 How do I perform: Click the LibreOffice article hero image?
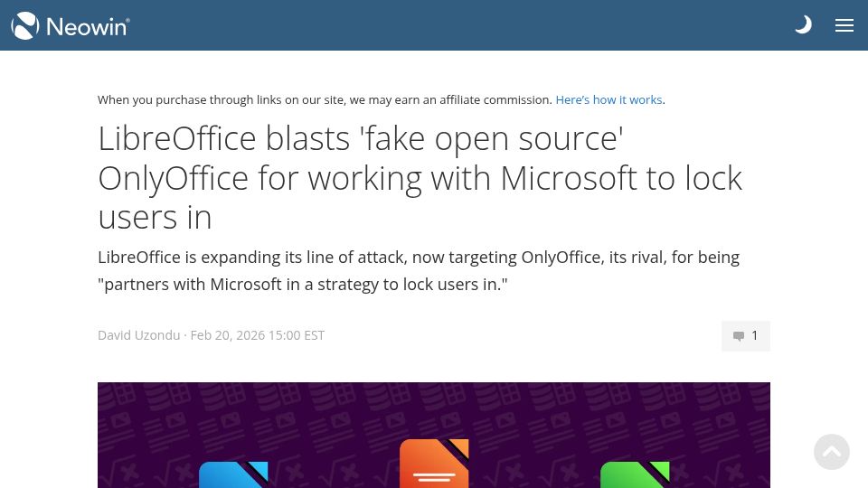point(433,435)
